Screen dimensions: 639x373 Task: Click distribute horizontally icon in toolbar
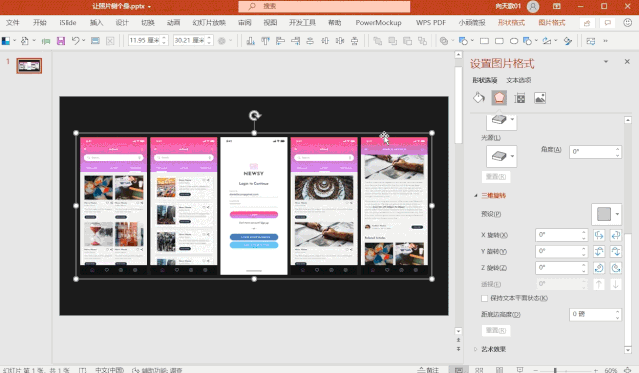pyautogui.click(x=340, y=41)
